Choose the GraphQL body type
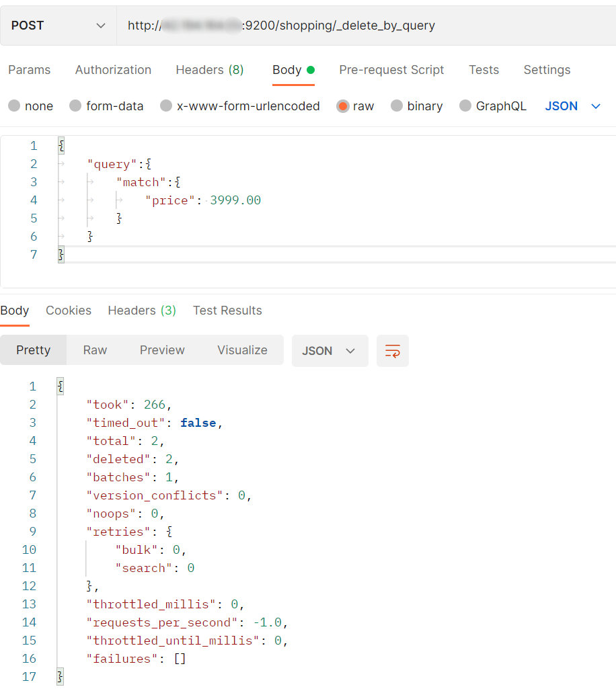The image size is (616, 695). coord(465,106)
